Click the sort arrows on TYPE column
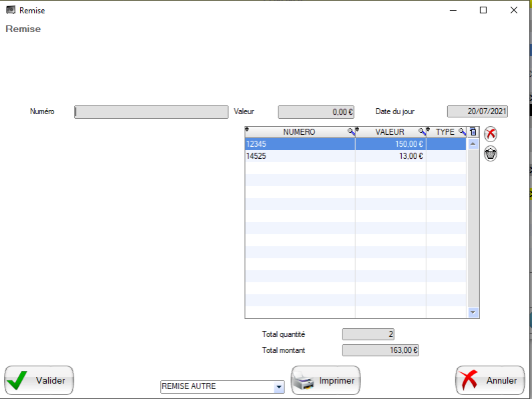The image size is (532, 399). [429, 129]
